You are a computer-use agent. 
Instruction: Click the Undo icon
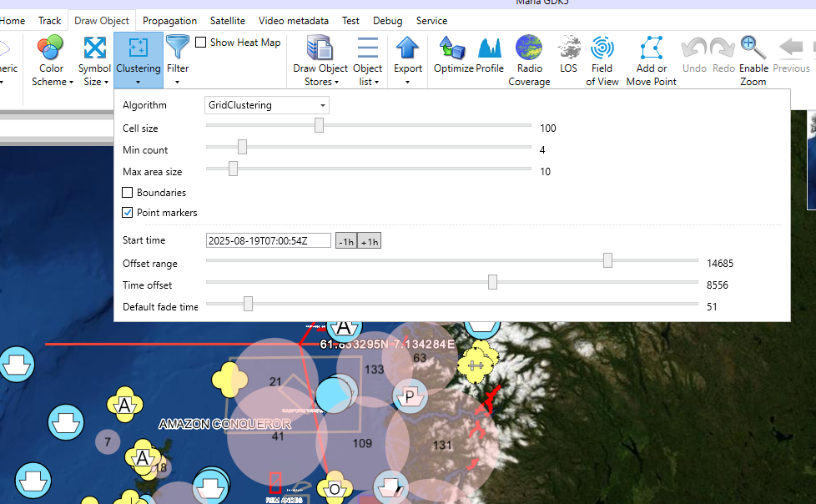coord(694,48)
